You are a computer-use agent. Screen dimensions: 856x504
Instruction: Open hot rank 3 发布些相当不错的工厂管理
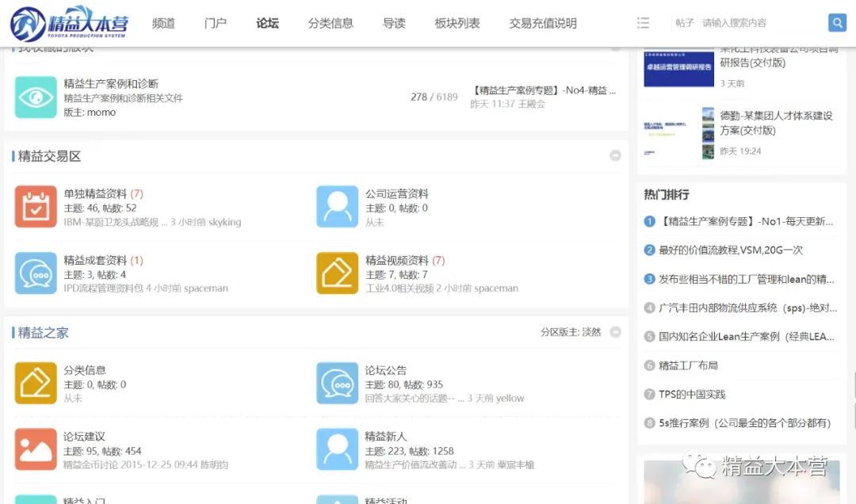[x=747, y=279]
